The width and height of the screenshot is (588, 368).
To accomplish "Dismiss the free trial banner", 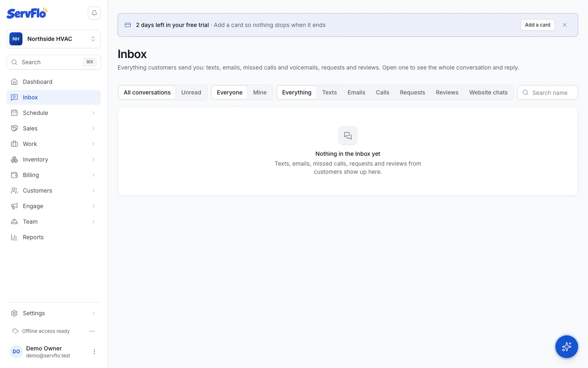I will pos(565,25).
